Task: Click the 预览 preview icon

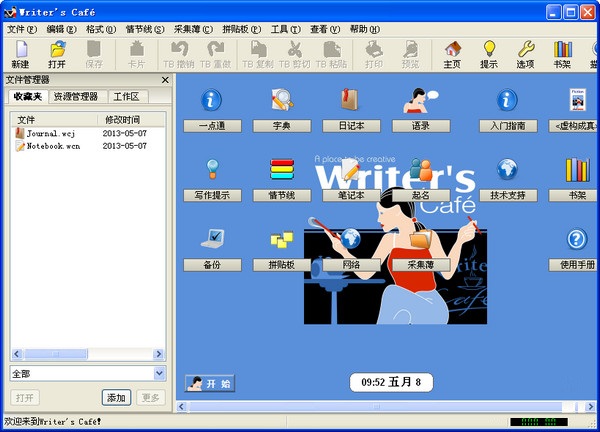Action: tap(411, 49)
